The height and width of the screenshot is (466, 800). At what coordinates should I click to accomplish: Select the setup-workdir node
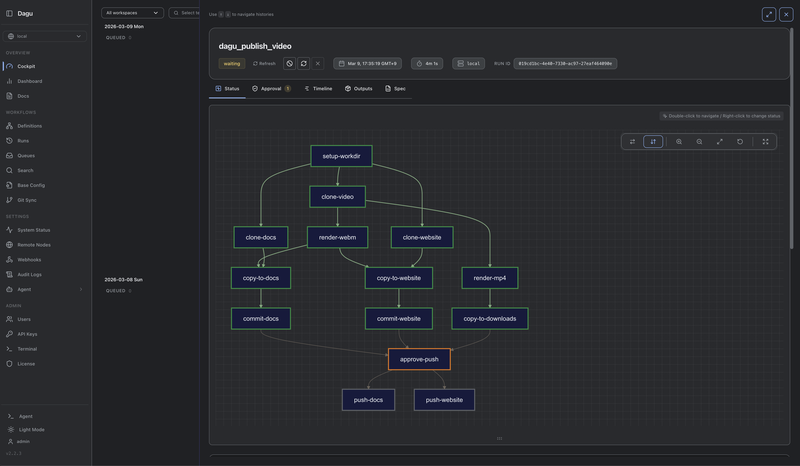pyautogui.click(x=341, y=156)
